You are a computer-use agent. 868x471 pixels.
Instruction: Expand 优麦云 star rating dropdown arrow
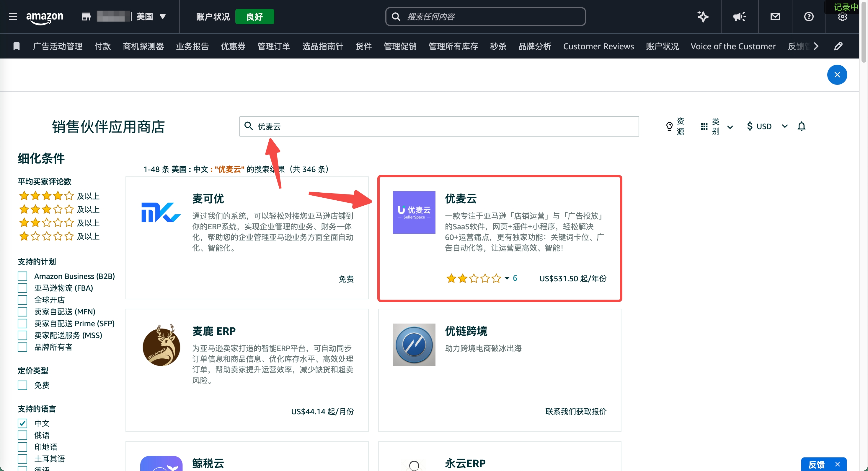click(507, 278)
